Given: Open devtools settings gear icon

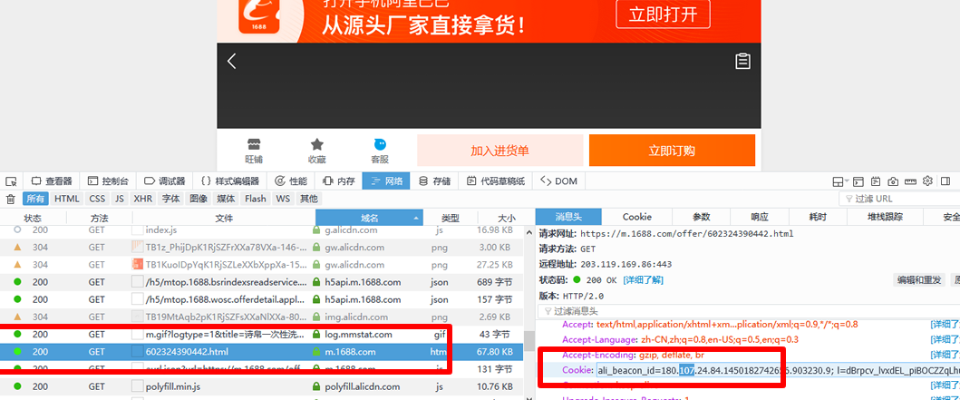Looking at the screenshot, I should (928, 181).
